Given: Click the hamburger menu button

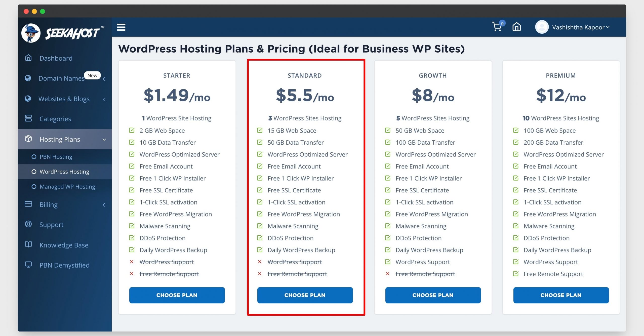Looking at the screenshot, I should pyautogui.click(x=122, y=27).
